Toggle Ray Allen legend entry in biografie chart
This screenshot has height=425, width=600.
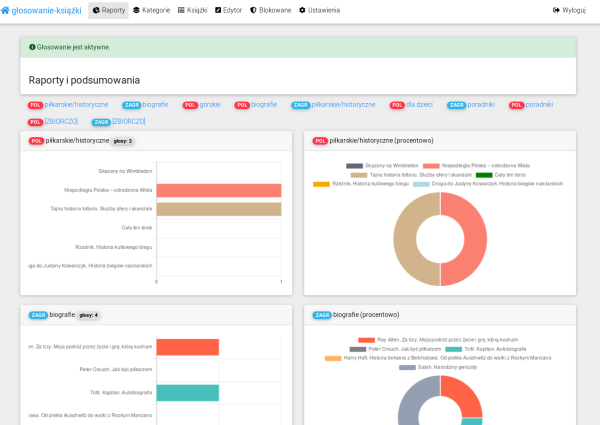[366, 340]
